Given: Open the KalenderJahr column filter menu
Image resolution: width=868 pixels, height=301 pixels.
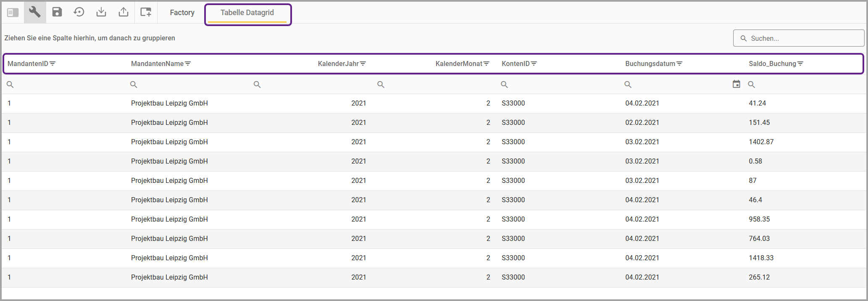Looking at the screenshot, I should coord(363,64).
